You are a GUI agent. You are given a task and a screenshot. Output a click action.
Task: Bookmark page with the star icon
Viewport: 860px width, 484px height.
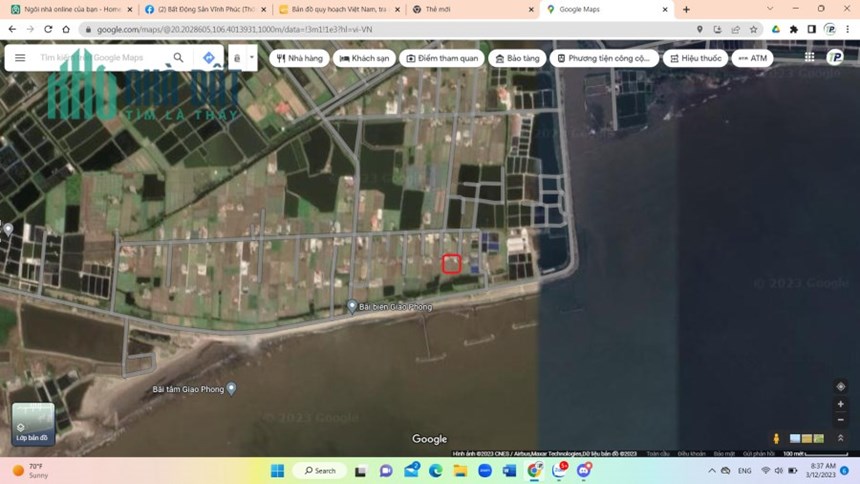tap(754, 29)
